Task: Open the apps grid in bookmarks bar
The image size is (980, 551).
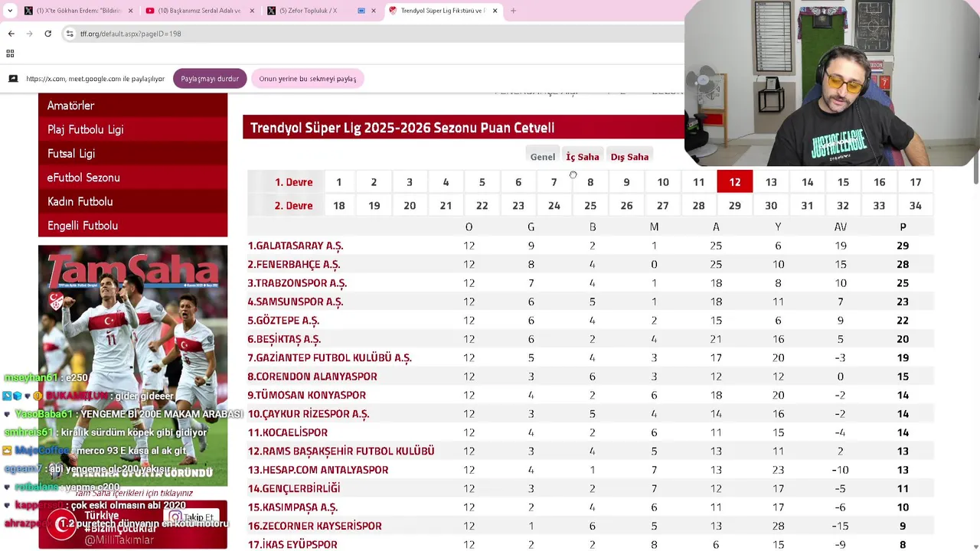Action: tap(10, 54)
